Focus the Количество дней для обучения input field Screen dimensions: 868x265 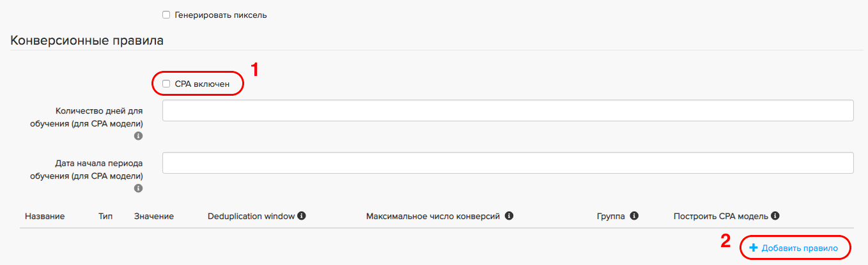click(508, 110)
